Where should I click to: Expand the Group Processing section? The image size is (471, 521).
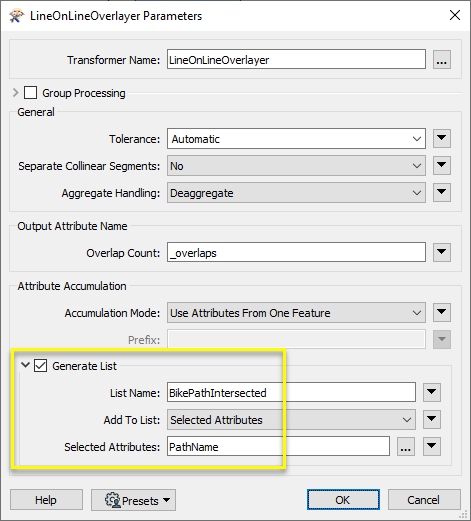coord(15,92)
